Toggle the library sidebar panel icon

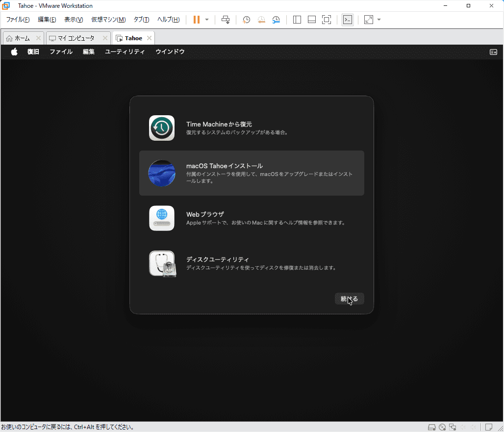[297, 20]
